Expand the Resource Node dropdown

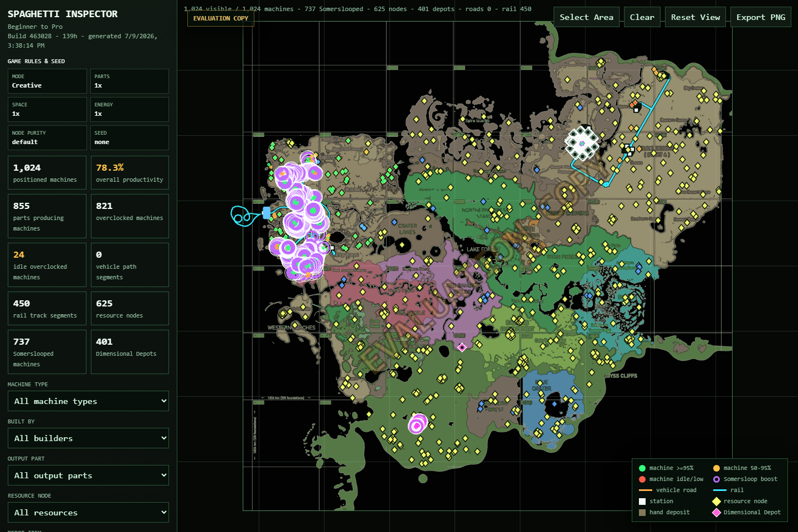88,513
